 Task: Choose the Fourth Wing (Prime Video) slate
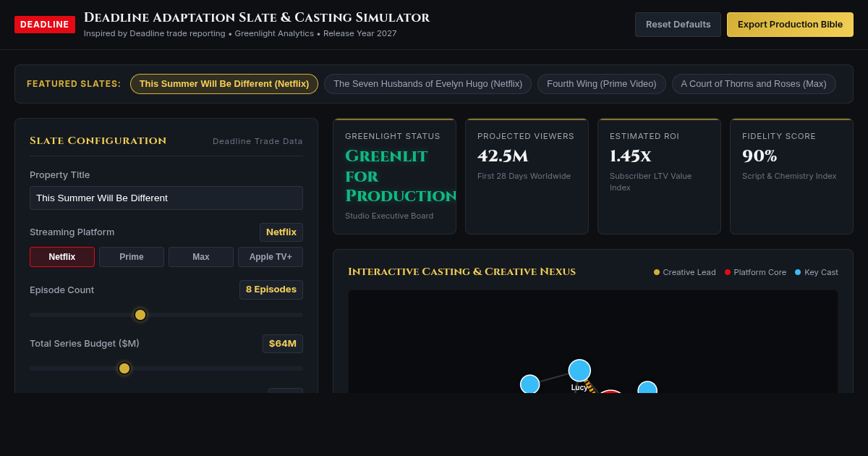602,84
